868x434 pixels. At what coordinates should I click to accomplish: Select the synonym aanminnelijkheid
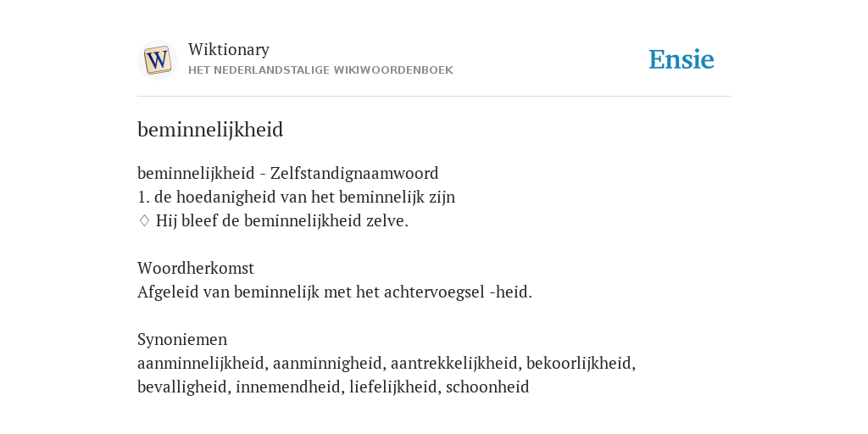click(x=200, y=363)
